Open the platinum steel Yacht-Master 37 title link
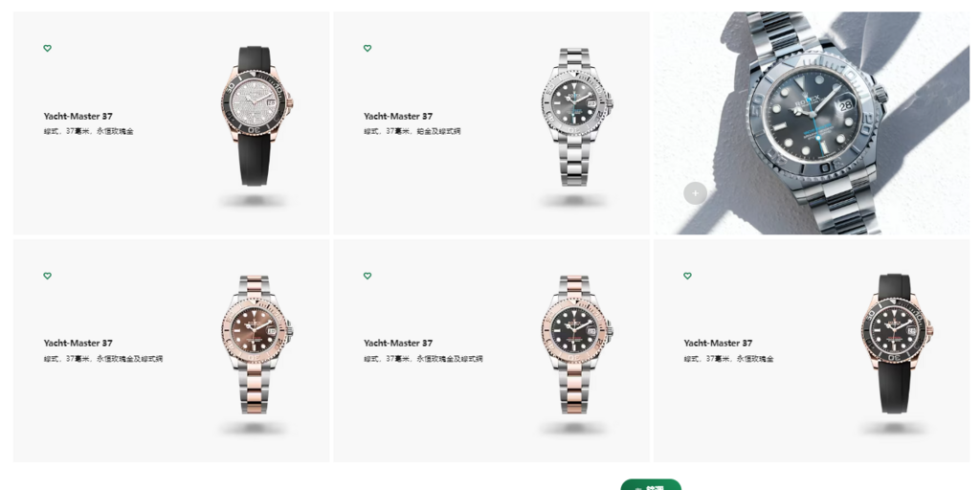The width and height of the screenshot is (980, 490). (398, 116)
